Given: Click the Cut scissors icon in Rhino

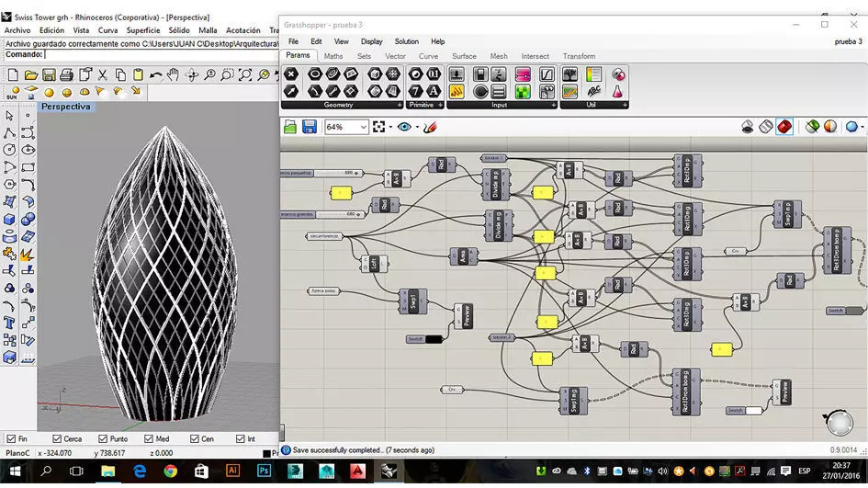Looking at the screenshot, I should pos(102,74).
